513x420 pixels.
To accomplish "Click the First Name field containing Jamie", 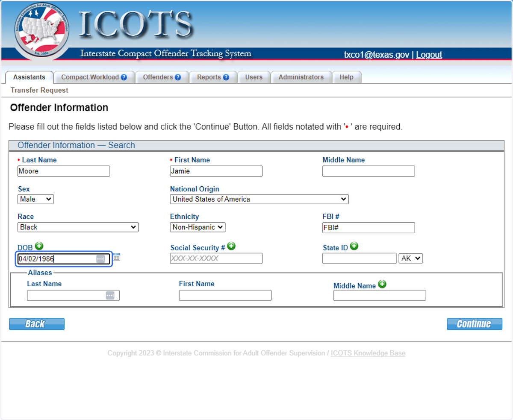I will coord(216,171).
